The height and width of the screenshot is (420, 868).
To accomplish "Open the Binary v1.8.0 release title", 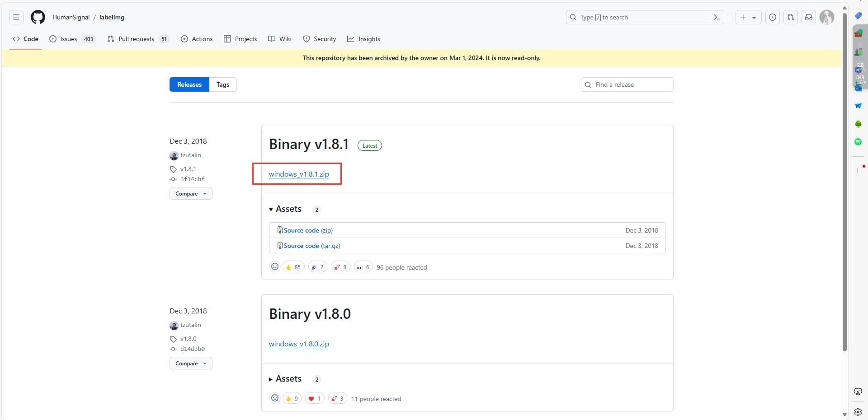I will (x=310, y=314).
